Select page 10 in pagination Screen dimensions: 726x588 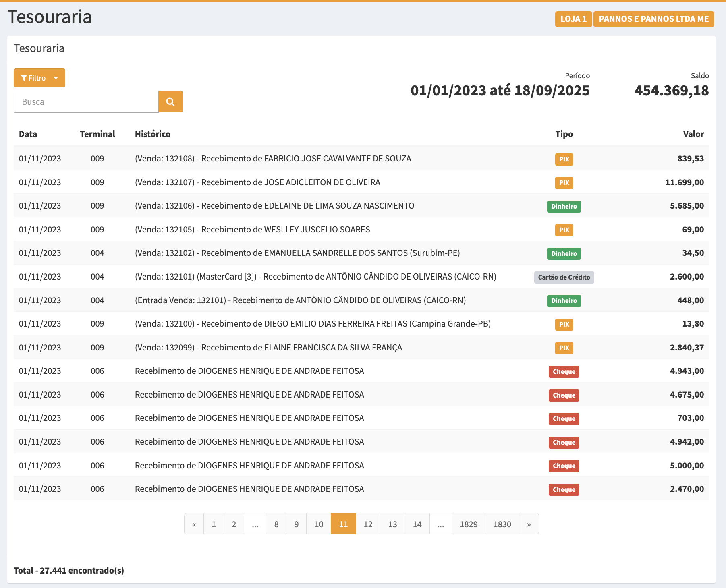point(319,524)
